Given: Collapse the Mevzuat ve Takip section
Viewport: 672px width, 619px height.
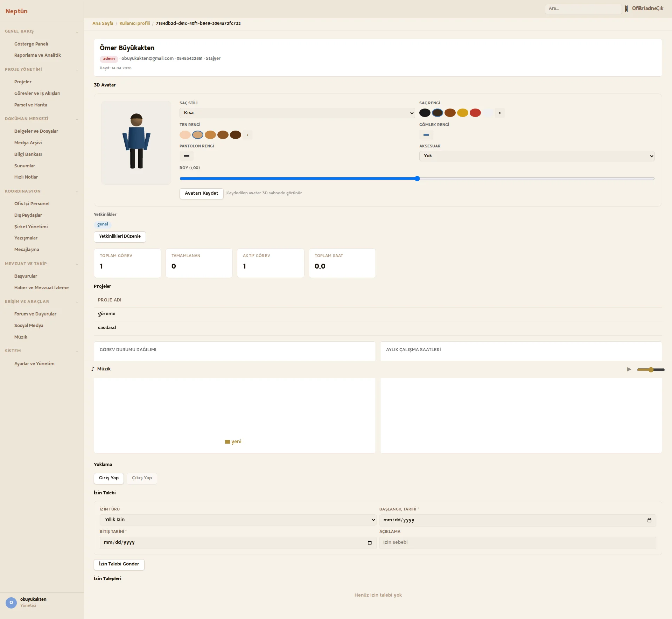Looking at the screenshot, I should click(x=42, y=264).
